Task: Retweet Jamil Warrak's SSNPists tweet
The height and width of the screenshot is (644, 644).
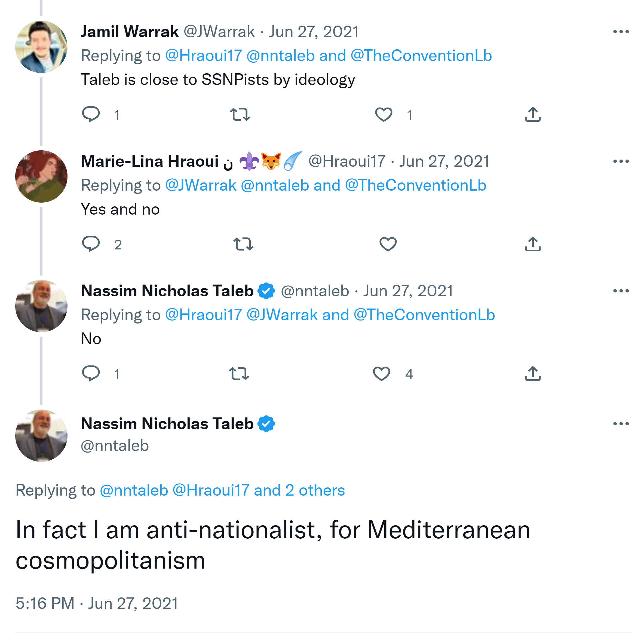Action: 240,114
